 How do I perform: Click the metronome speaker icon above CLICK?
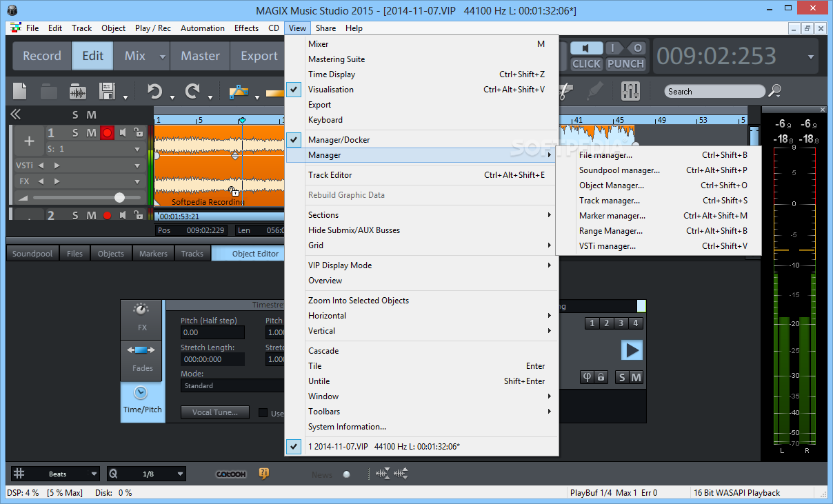(586, 48)
